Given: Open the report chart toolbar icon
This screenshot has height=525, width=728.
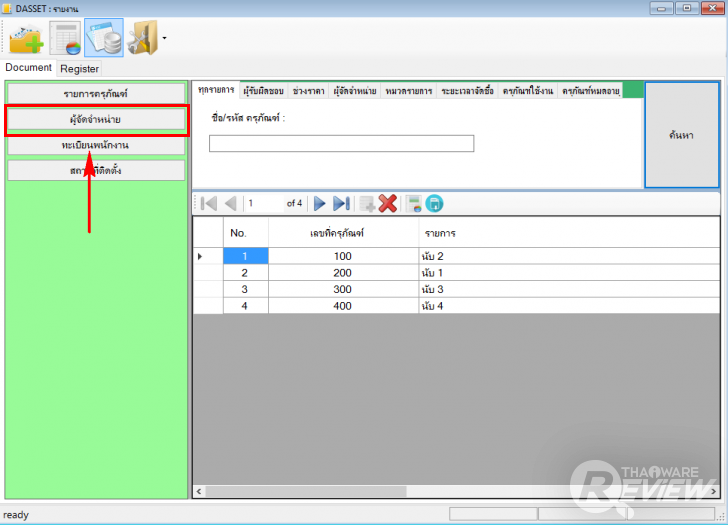Looking at the screenshot, I should coord(413,204).
